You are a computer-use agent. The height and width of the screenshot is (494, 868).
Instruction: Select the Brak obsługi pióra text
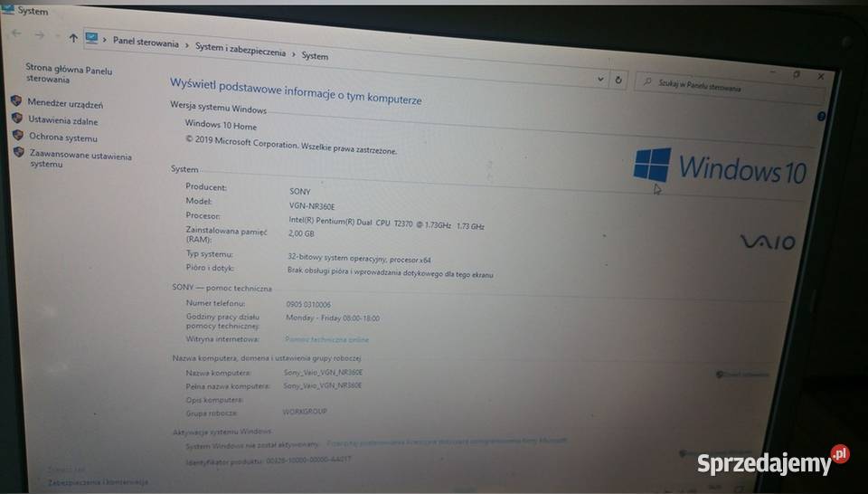pos(390,272)
